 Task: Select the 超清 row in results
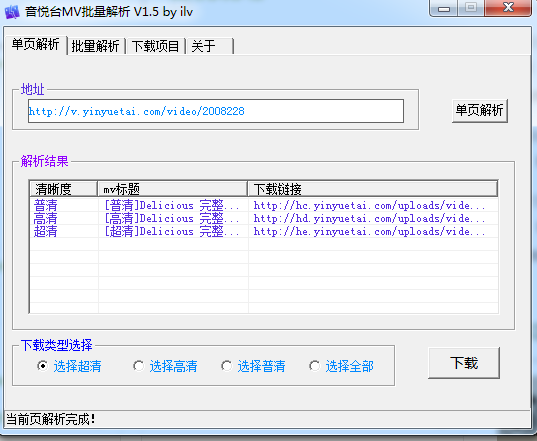click(264, 231)
